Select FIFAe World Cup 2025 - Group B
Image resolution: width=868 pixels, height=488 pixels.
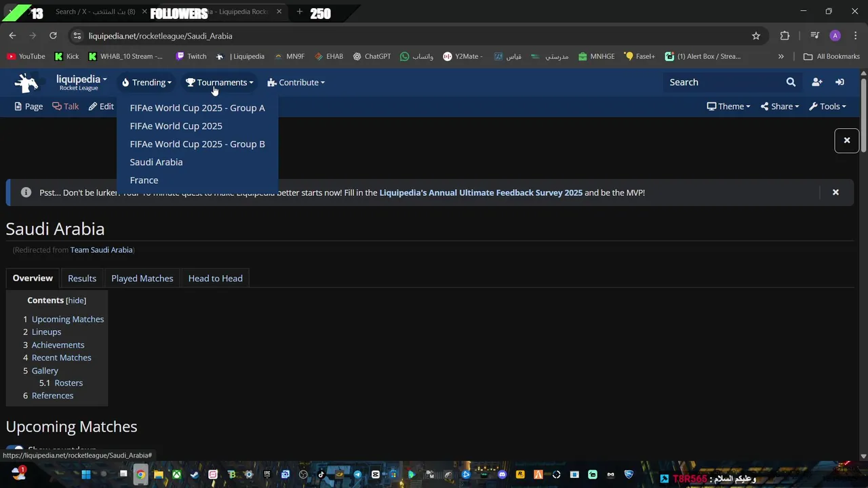(x=197, y=144)
